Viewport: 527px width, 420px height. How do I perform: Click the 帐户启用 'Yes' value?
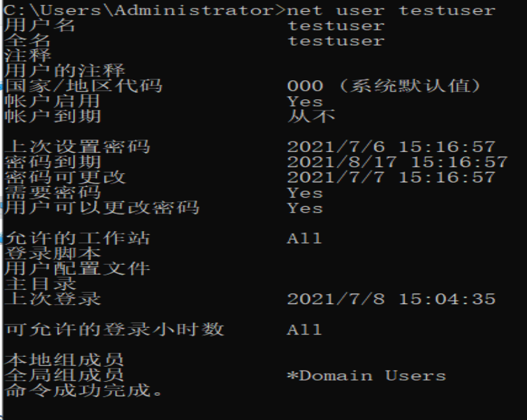pos(305,101)
